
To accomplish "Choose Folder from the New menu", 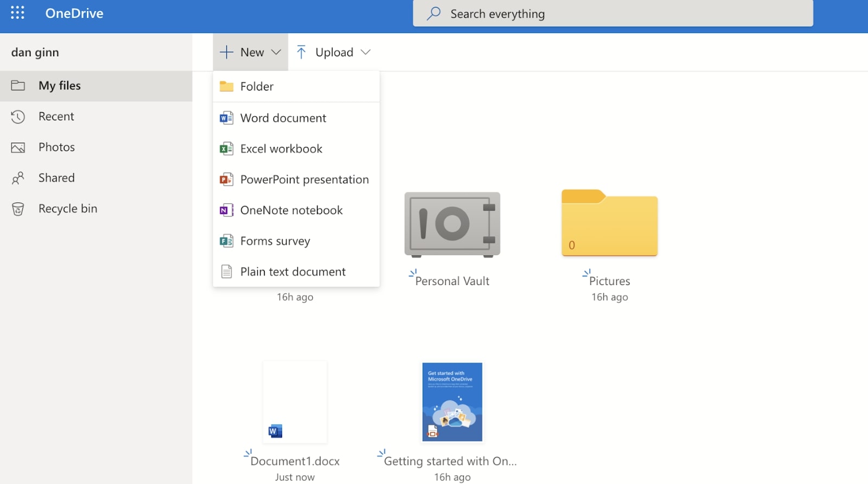I will click(296, 86).
